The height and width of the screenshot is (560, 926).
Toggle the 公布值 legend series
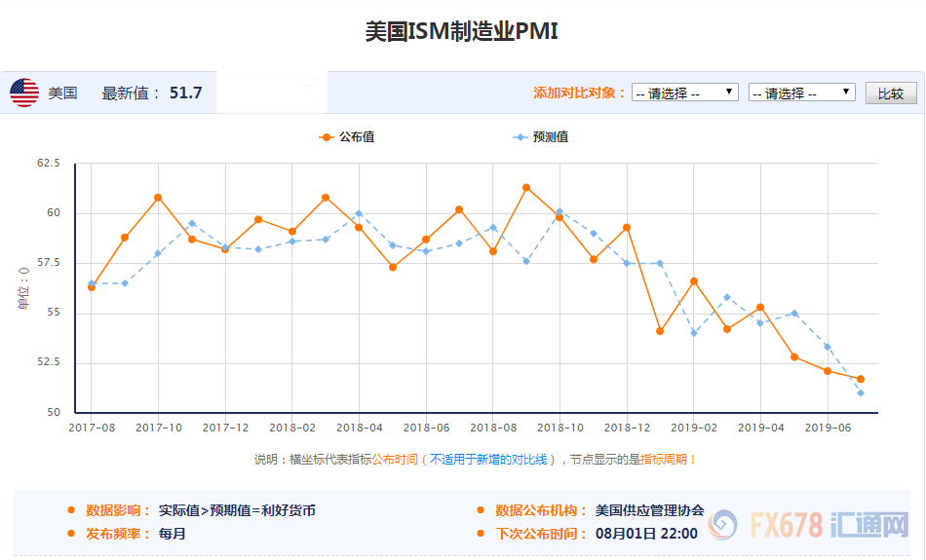[x=347, y=137]
